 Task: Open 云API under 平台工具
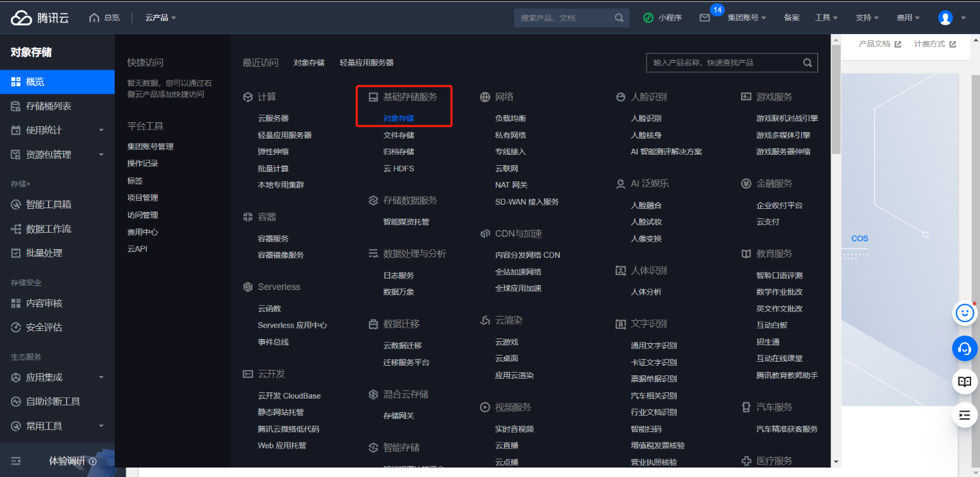coord(137,249)
